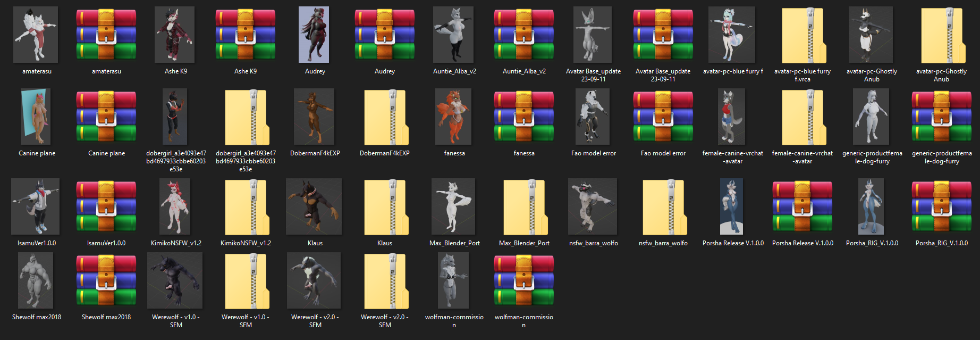Click the Audrey RAR archive icon

pos(385,35)
